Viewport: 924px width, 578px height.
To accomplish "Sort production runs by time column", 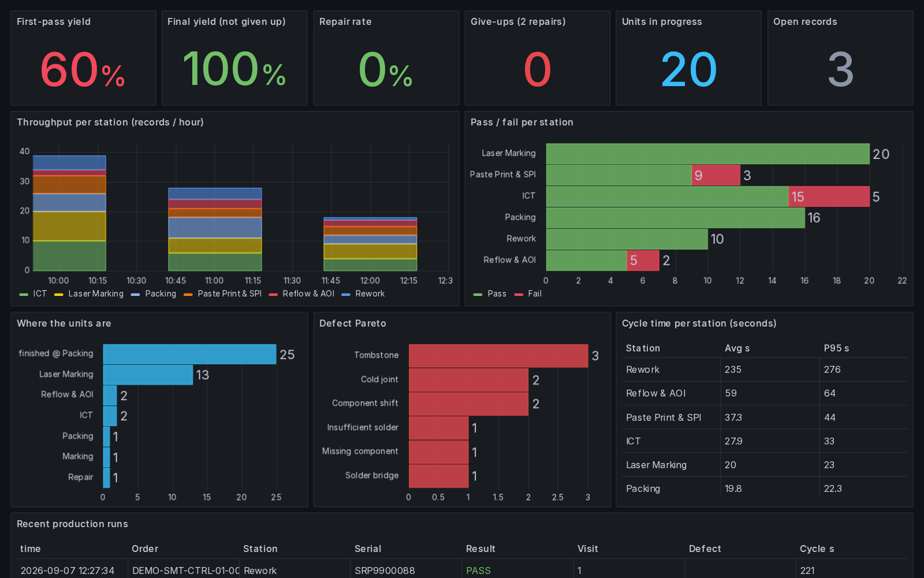I will pos(31,549).
